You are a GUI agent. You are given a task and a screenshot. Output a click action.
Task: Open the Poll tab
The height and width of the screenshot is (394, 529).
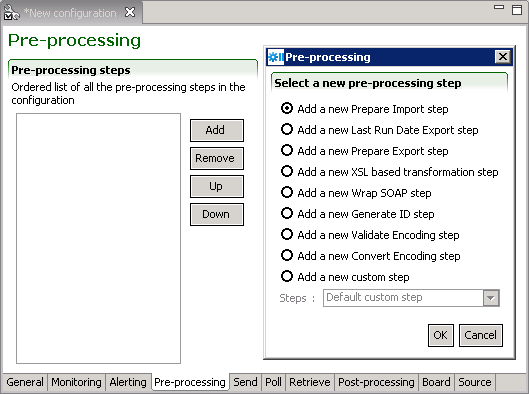tap(273, 382)
